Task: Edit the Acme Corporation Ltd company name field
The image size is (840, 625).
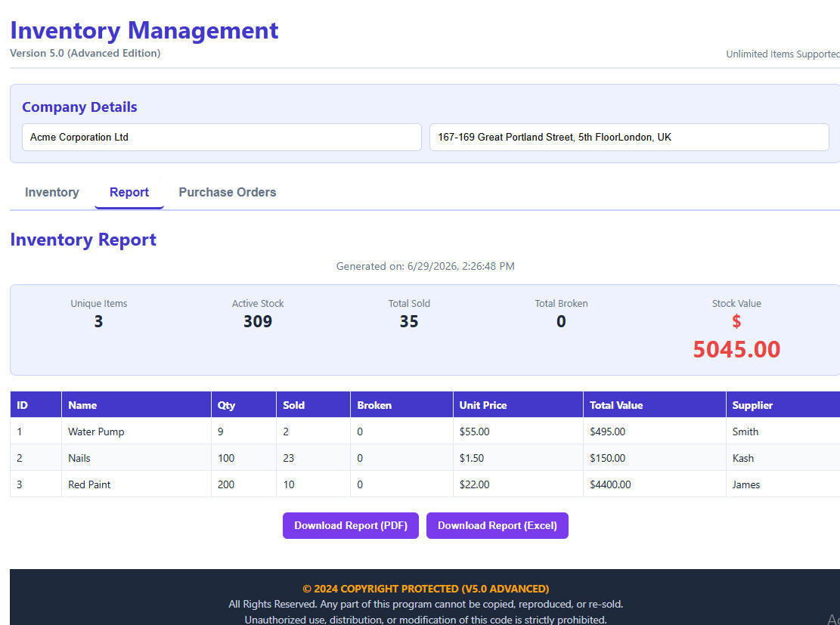Action: pyautogui.click(x=222, y=137)
